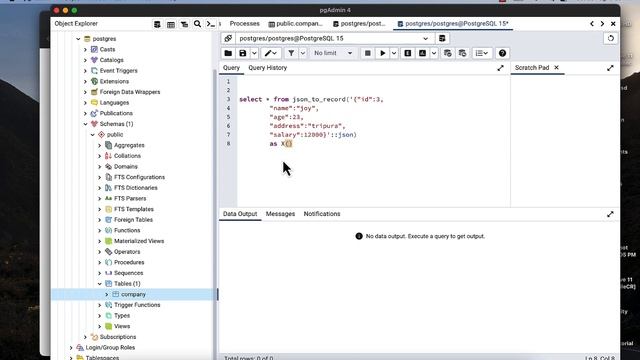Select the Notifications tab
The width and height of the screenshot is (640, 360).
pyautogui.click(x=322, y=214)
